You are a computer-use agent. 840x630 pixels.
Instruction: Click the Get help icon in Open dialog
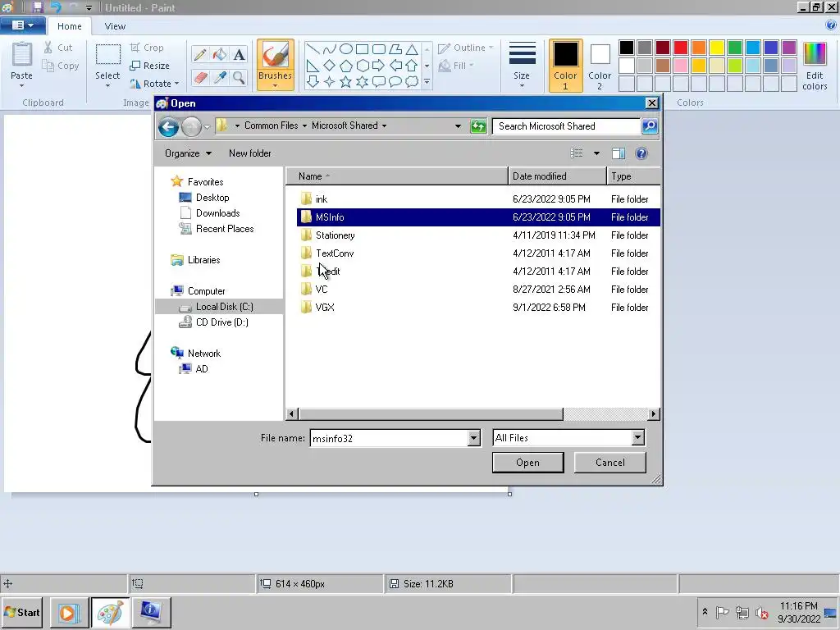(x=641, y=153)
